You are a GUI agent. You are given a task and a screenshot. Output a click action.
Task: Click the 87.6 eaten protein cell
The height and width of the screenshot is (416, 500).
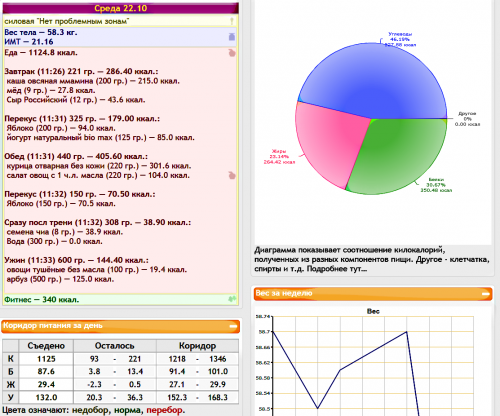click(46, 372)
